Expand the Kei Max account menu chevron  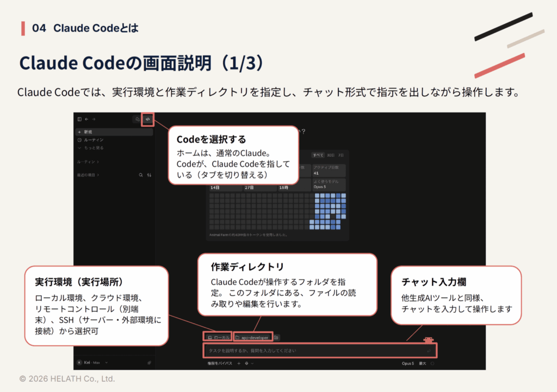(106, 363)
